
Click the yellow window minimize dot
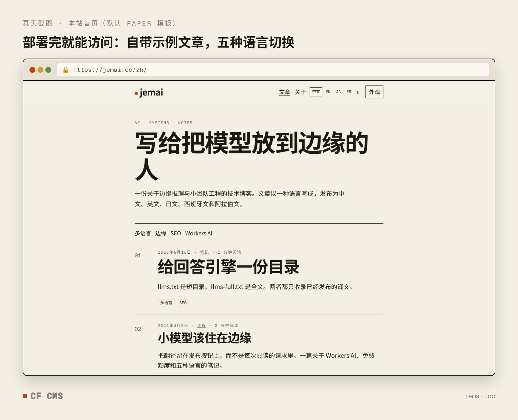(x=40, y=70)
